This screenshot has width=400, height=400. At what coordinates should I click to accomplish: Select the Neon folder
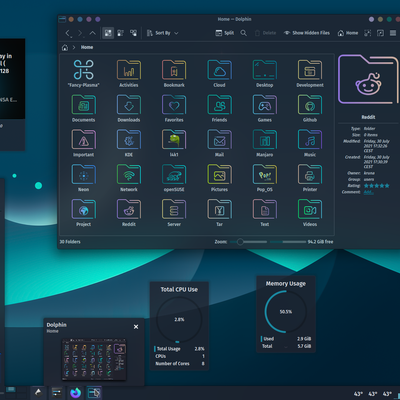tap(84, 178)
